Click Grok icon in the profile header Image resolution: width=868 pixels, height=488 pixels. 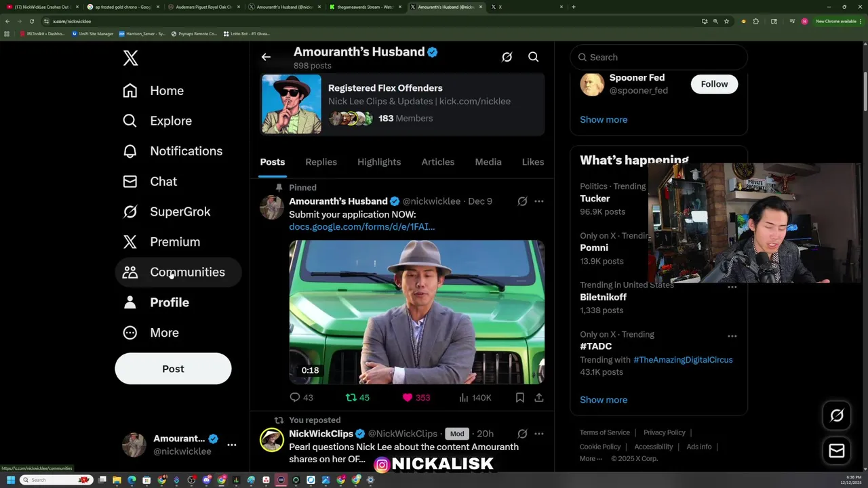[507, 58]
